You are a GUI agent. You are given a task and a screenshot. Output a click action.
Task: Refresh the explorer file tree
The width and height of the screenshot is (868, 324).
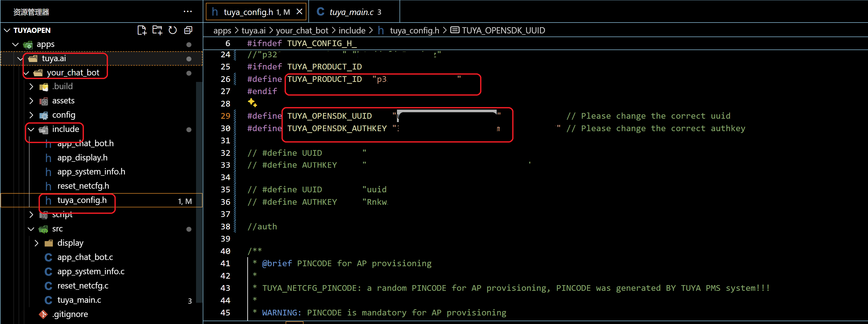point(172,30)
